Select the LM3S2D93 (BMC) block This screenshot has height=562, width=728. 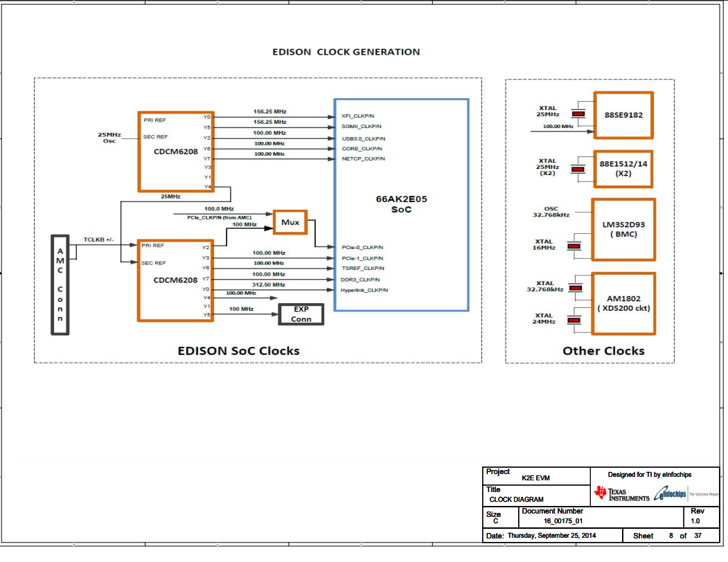tap(623, 229)
